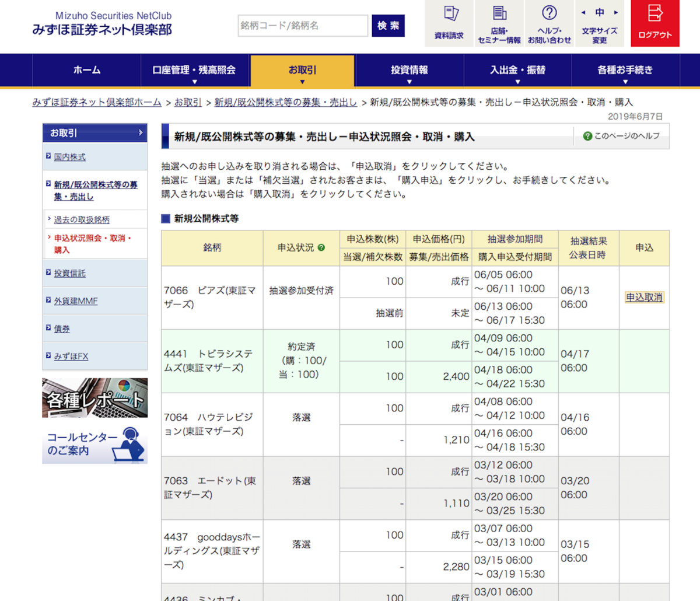Focus the 銘柄コード/銘柄名 search field
Viewport: 700px width, 601px height.
[303, 26]
